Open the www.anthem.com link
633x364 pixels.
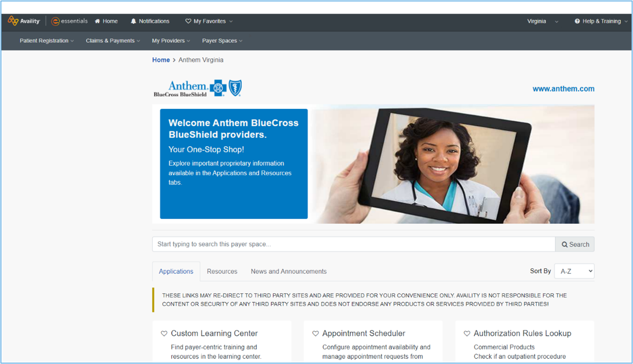(563, 89)
